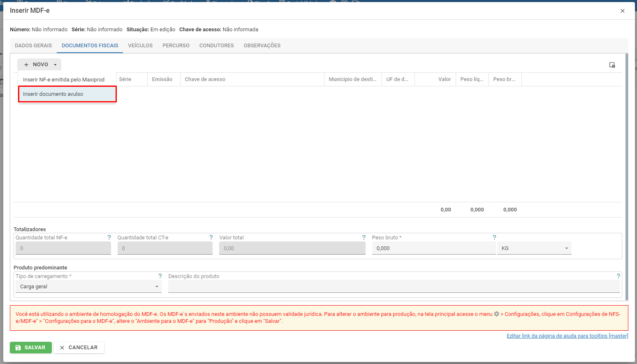Click help icon for Quantidade total CT-e
The height and width of the screenshot is (364, 637).
pos(211,237)
